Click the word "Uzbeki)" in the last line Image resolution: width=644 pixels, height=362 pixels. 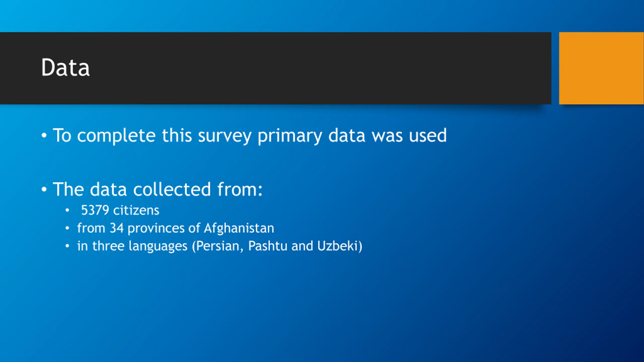coord(340,246)
